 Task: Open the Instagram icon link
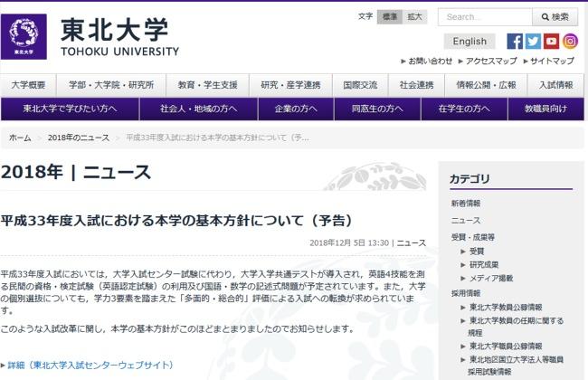570,42
